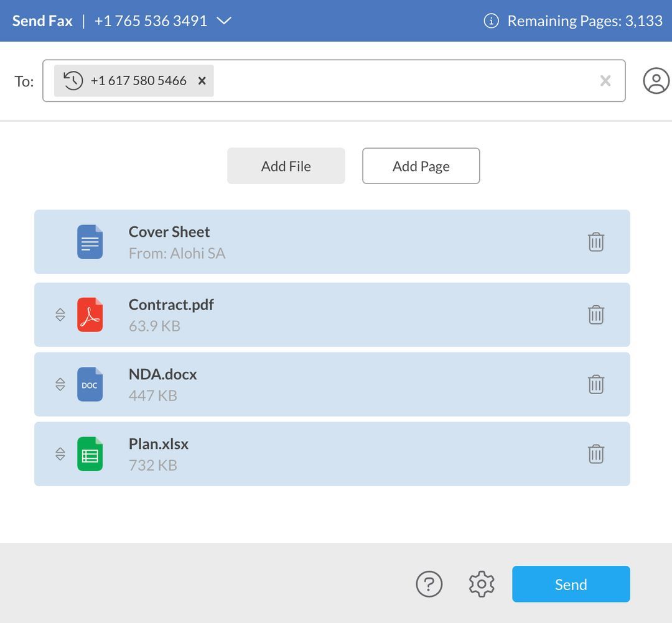This screenshot has width=672, height=623.
Task: Click the history icon on the recipient chip
Action: point(72,80)
